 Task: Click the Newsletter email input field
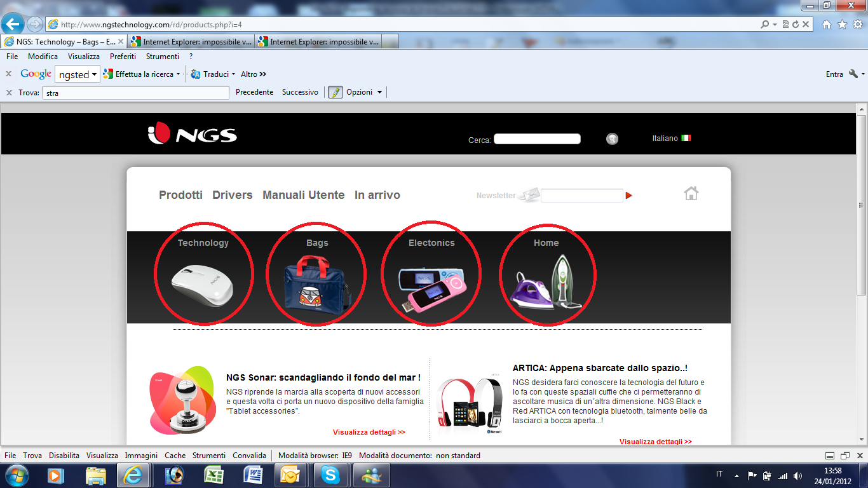point(581,196)
